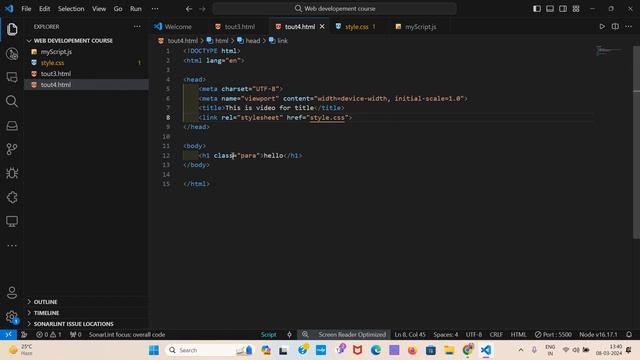Open the Edit menu
The height and width of the screenshot is (360, 640).
[x=44, y=9]
